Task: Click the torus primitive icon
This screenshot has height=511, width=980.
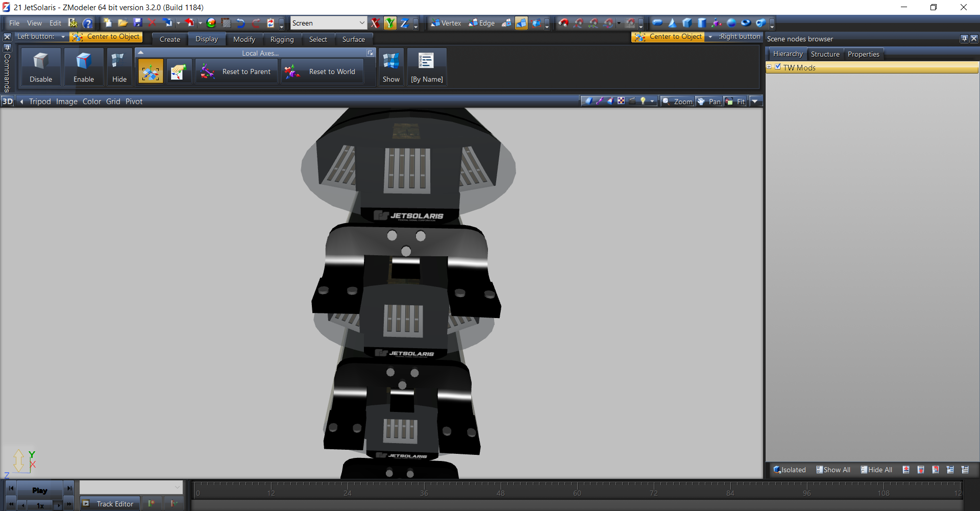Action: click(746, 23)
